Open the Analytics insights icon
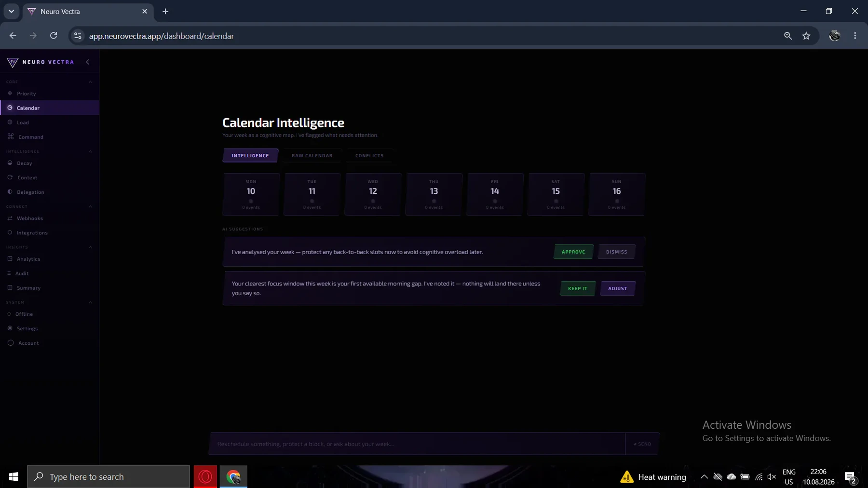Screen dimensions: 868x488 pos(10,258)
